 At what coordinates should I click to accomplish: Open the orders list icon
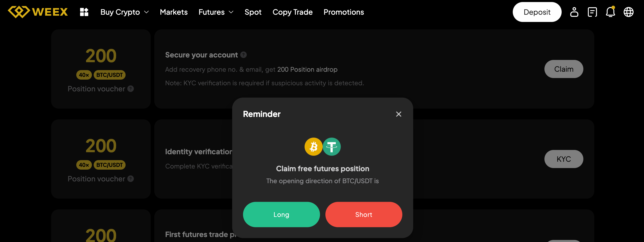tap(592, 12)
